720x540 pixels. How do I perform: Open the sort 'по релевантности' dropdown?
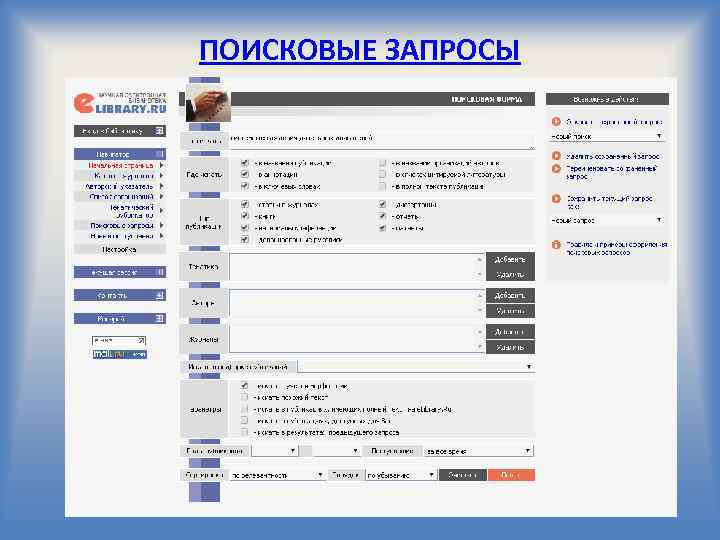click(x=277, y=475)
